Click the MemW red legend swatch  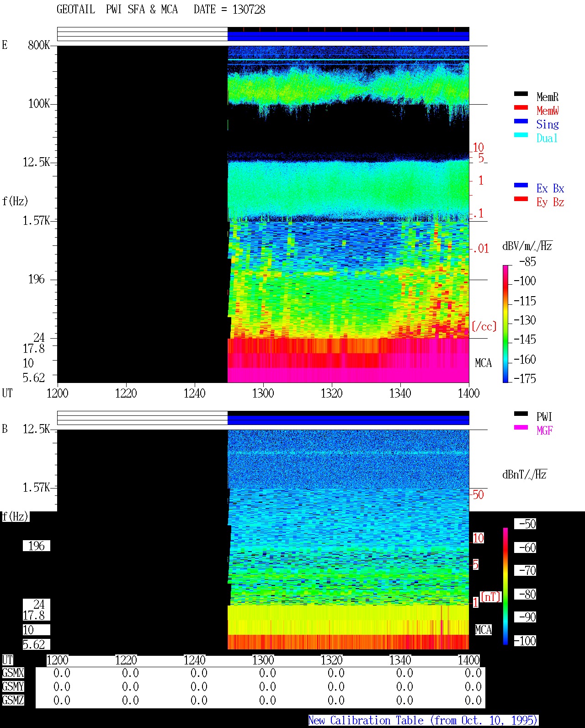(521, 107)
